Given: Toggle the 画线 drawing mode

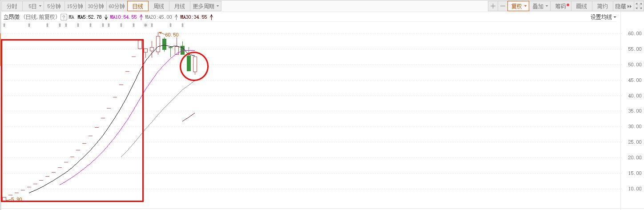Looking at the screenshot, I should [x=582, y=6].
